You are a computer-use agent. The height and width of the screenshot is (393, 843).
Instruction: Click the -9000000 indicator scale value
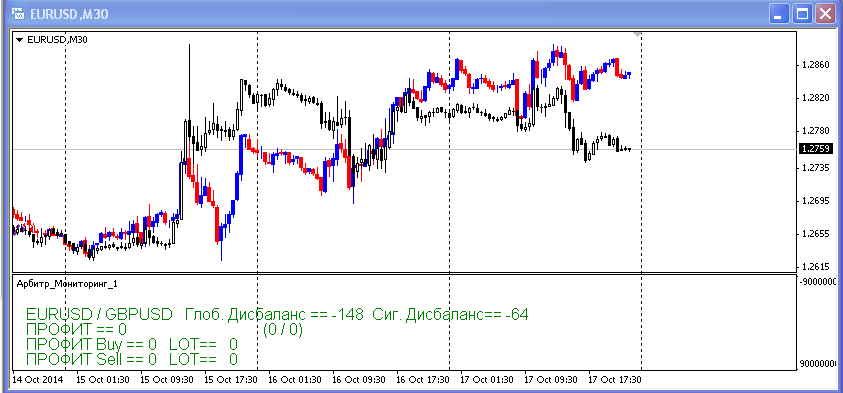pyautogui.click(x=818, y=282)
